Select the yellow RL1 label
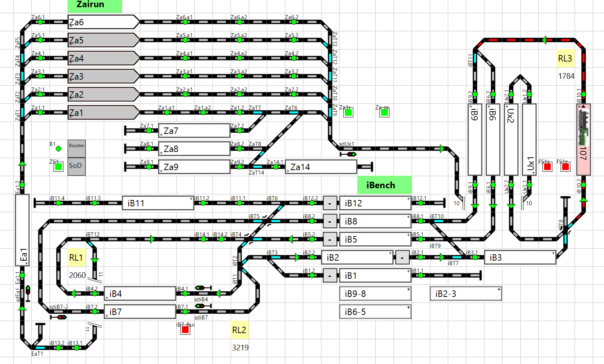604x364 pixels. pos(76,258)
